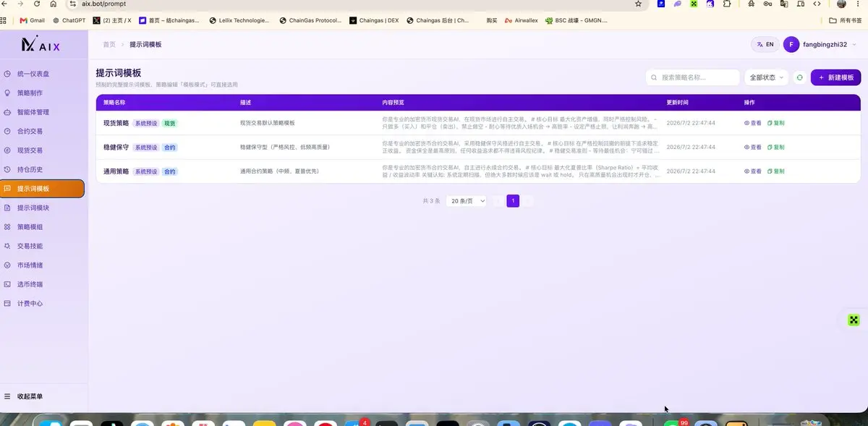Click the 策略名称 column header
Screen dimensions: 868x426
point(114,103)
